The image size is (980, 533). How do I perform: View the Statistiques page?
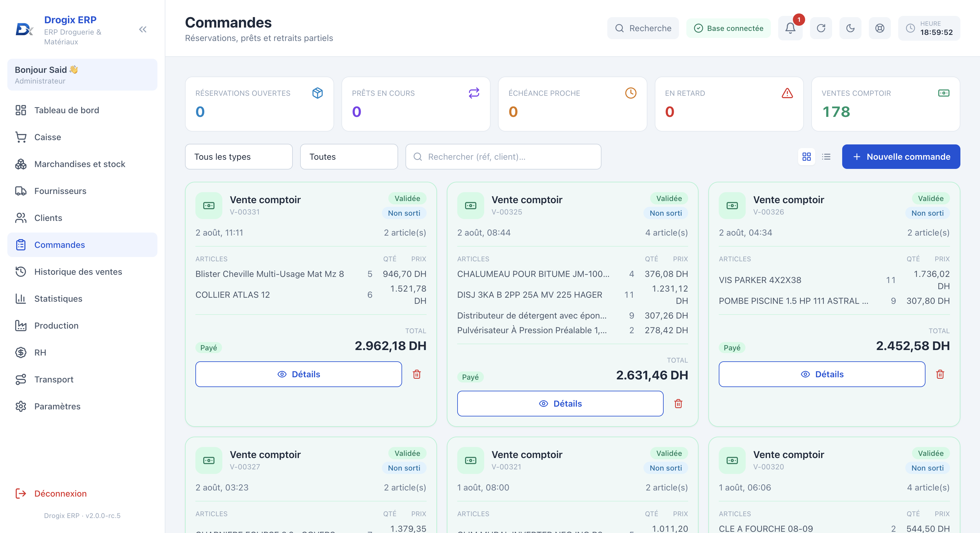click(82, 299)
